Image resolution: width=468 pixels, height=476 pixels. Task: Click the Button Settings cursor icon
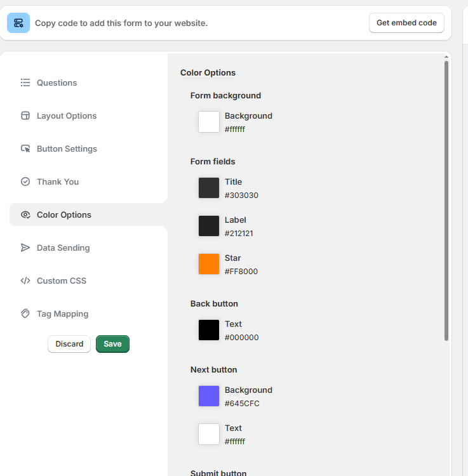25,149
